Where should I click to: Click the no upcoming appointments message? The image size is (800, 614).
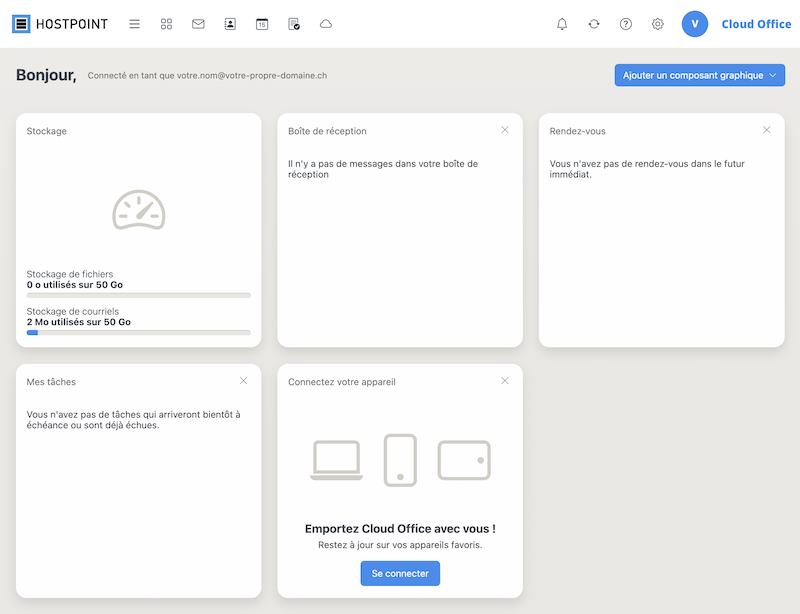point(647,169)
